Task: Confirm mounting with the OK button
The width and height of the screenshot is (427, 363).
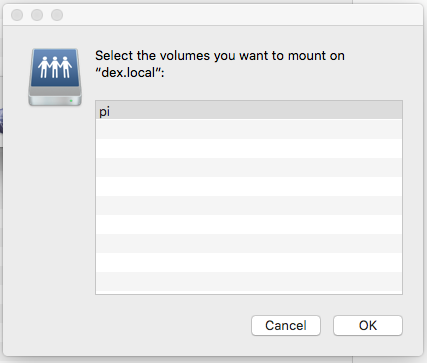Action: pyautogui.click(x=368, y=326)
